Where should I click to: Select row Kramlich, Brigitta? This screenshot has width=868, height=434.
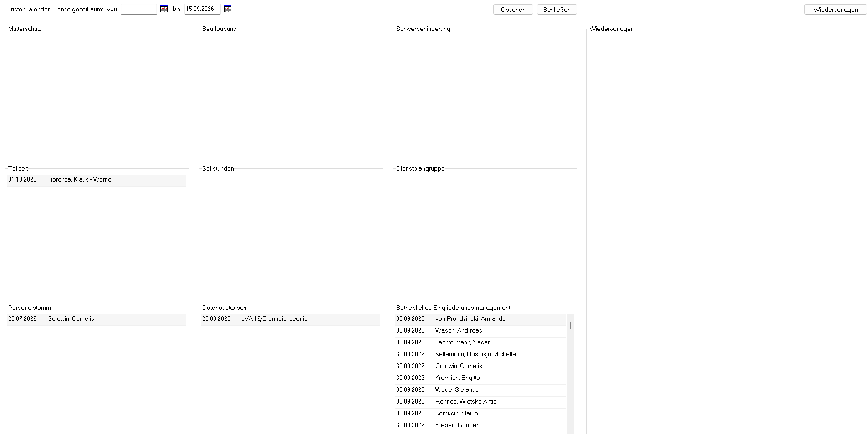point(480,378)
